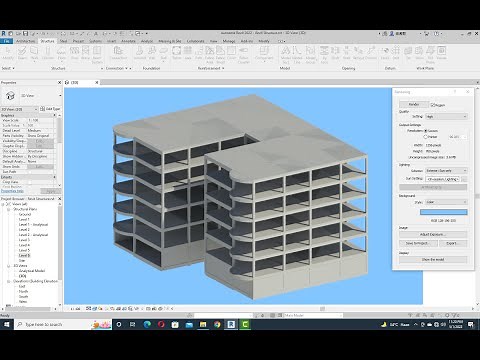The image size is (480, 360).
Task: Activate the Grid datum tool
Action: click(x=396, y=53)
